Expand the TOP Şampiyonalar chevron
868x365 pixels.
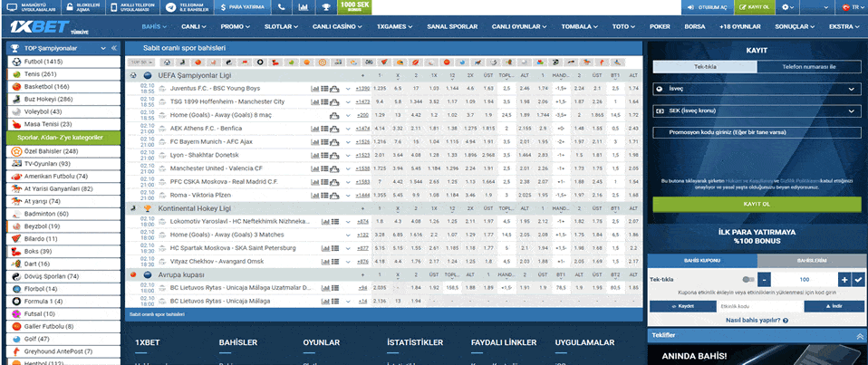coord(103,49)
